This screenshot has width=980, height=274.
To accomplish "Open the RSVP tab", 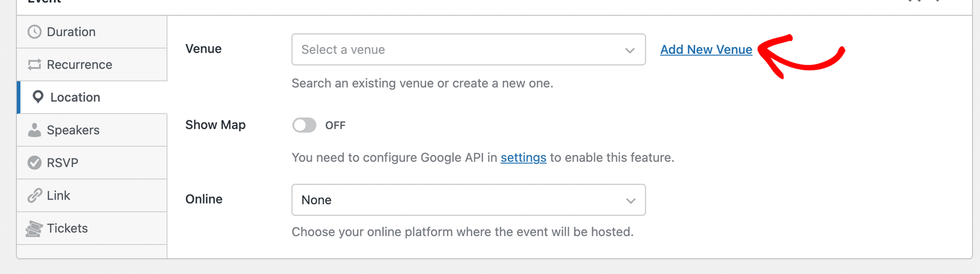I will click(92, 163).
